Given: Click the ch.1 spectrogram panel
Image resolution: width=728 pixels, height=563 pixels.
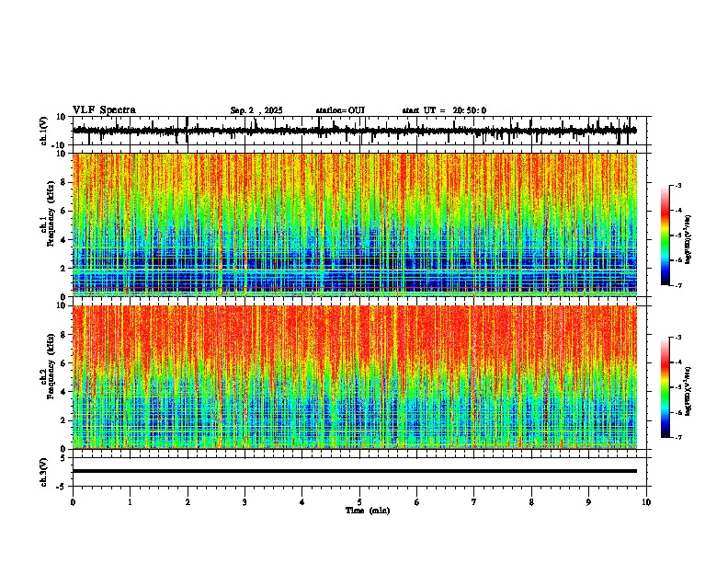Looking at the screenshot, I should pos(355,224).
